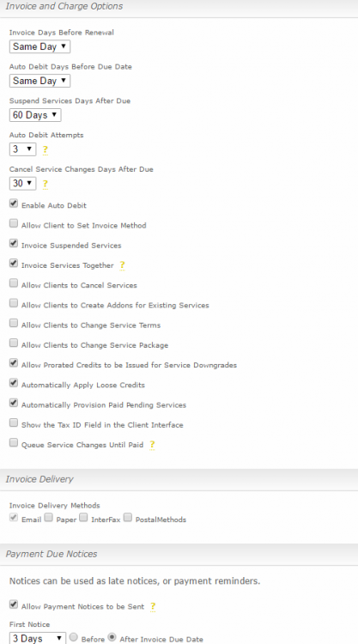The width and height of the screenshot is (358, 644).
Task: Open the First Notice days dropdown
Action: coord(38,638)
